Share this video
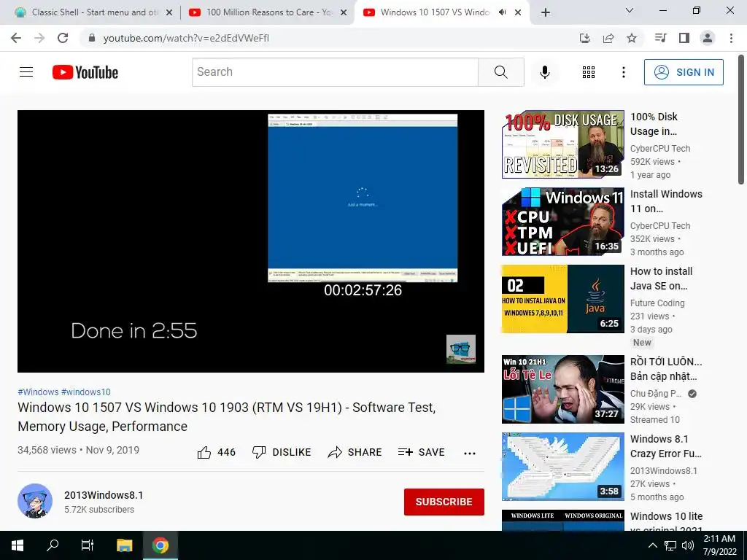This screenshot has height=560, width=747. click(x=355, y=452)
